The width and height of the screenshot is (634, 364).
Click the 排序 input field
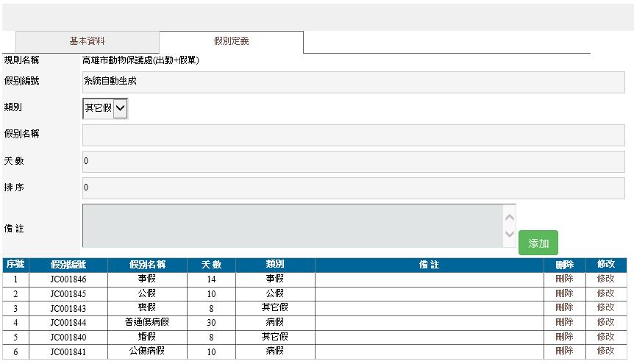[x=353, y=188]
